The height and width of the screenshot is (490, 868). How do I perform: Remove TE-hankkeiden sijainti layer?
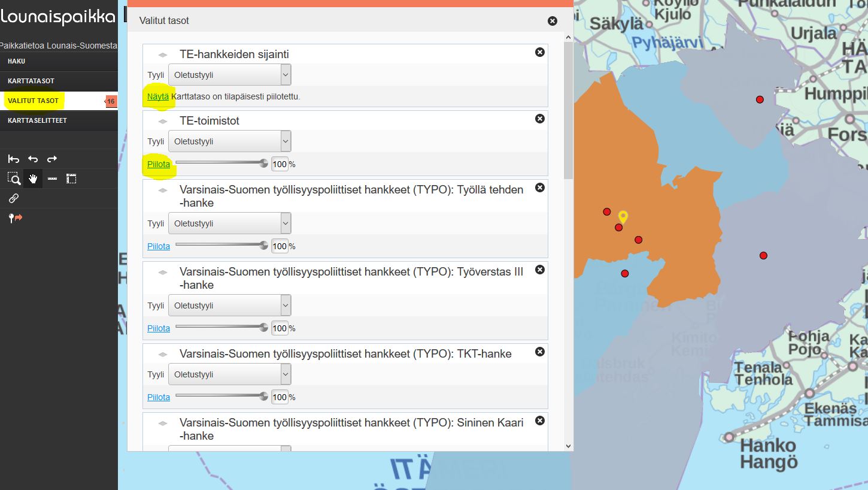click(x=539, y=53)
